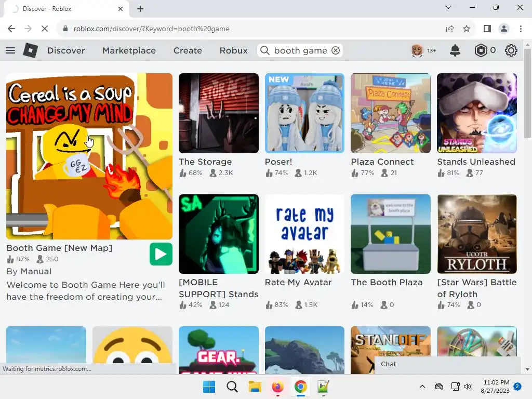The height and width of the screenshot is (399, 532).
Task: Switch to Chrome in taskbar
Action: point(301,387)
